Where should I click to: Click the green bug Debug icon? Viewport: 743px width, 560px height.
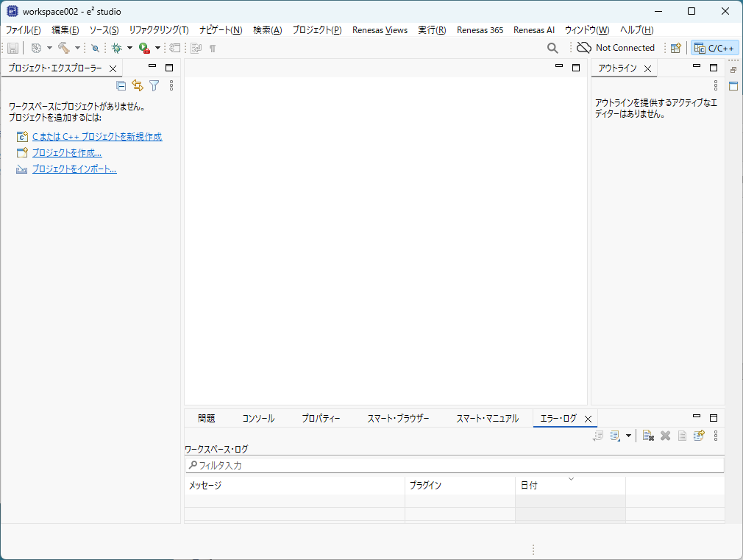116,48
